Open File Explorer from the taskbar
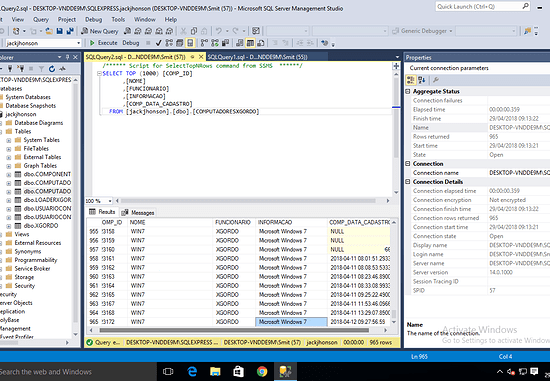This screenshot has height=381, width=550. pyautogui.click(x=215, y=372)
